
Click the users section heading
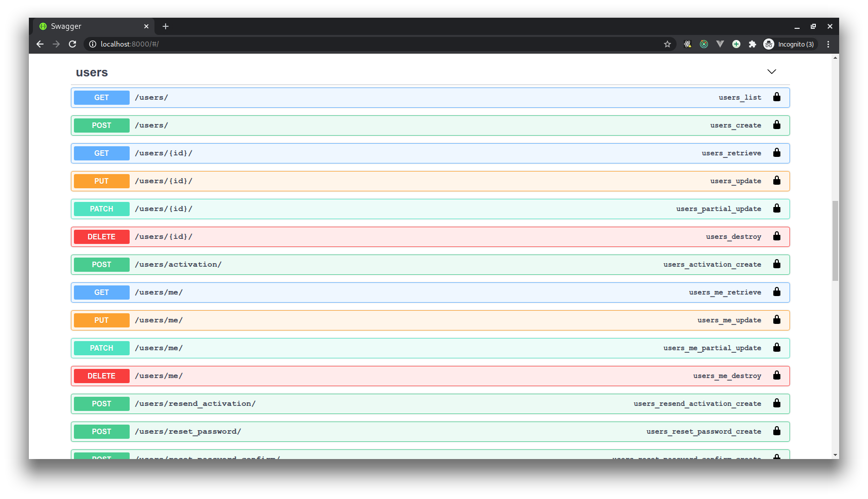tap(92, 72)
